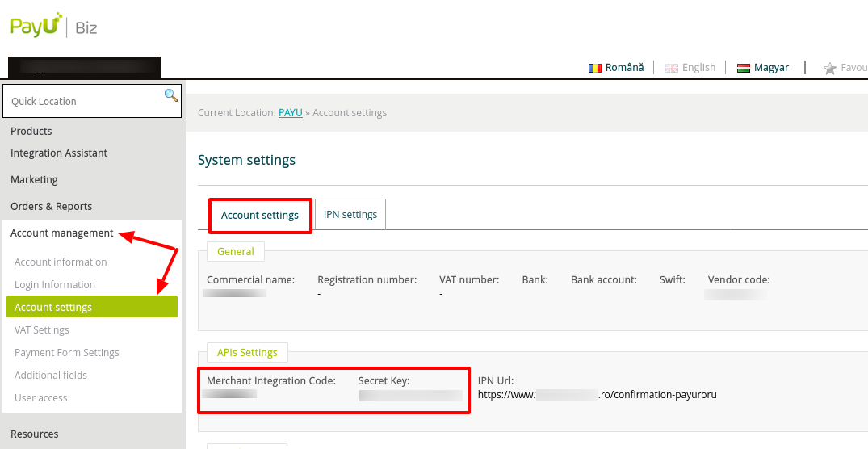Select the Account settings tab
Viewport: 868px width, 449px height.
tap(260, 216)
